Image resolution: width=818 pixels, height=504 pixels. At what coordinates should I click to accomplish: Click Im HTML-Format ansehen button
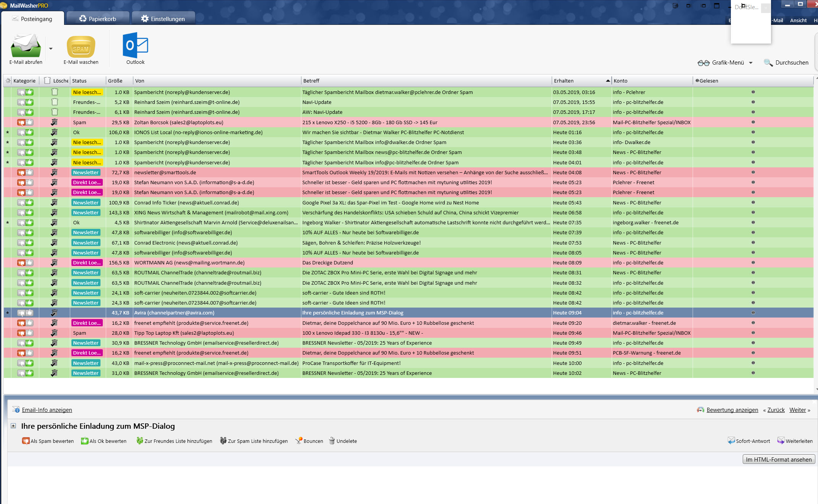click(778, 459)
